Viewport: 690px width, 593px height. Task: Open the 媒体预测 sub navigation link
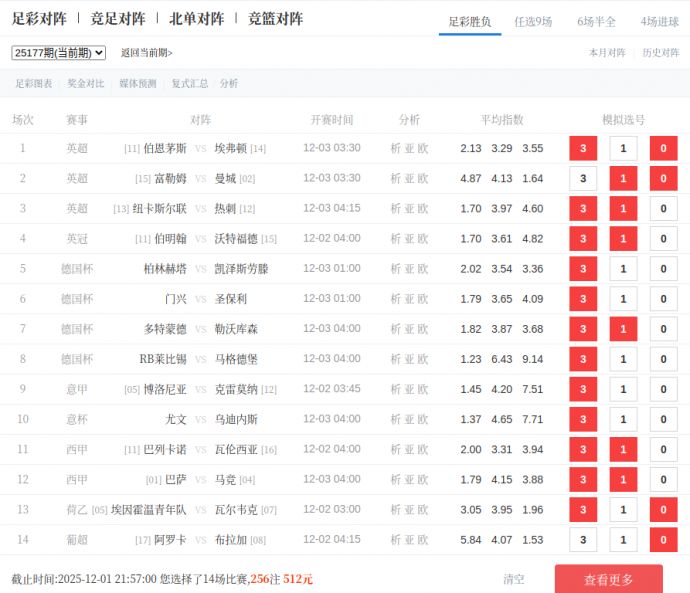pyautogui.click(x=137, y=84)
